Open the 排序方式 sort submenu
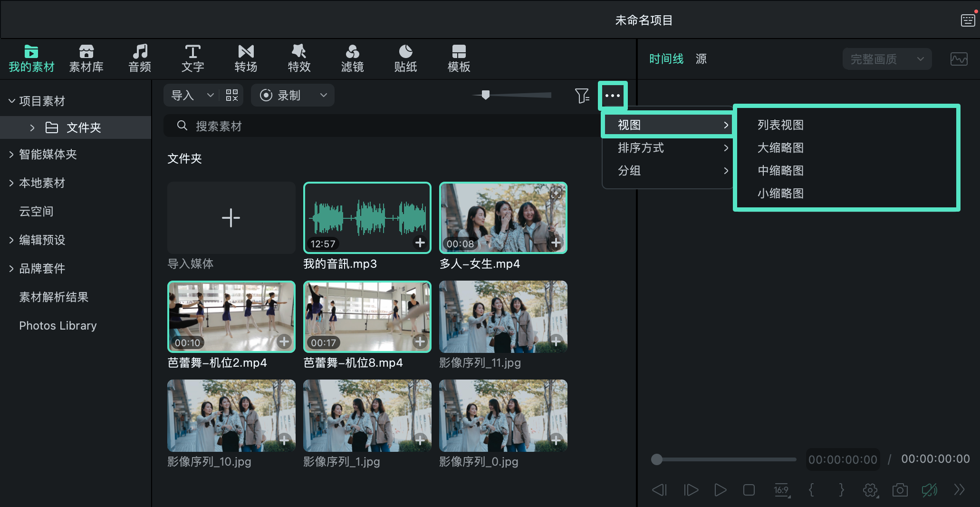The image size is (980, 507). coord(668,147)
